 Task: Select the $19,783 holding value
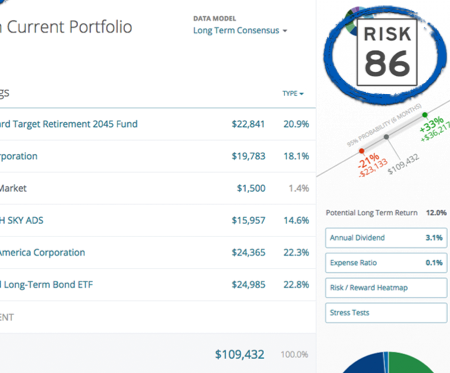pyautogui.click(x=248, y=156)
